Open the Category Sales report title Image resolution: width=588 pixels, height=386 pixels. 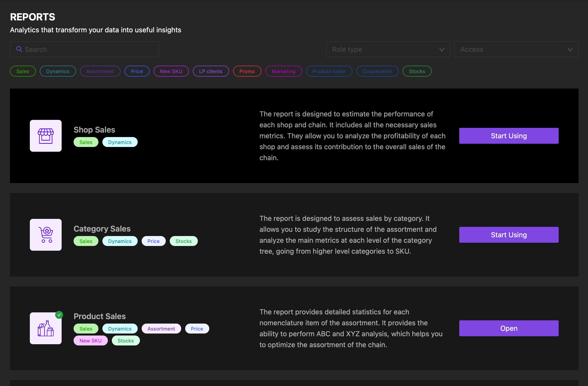point(102,229)
